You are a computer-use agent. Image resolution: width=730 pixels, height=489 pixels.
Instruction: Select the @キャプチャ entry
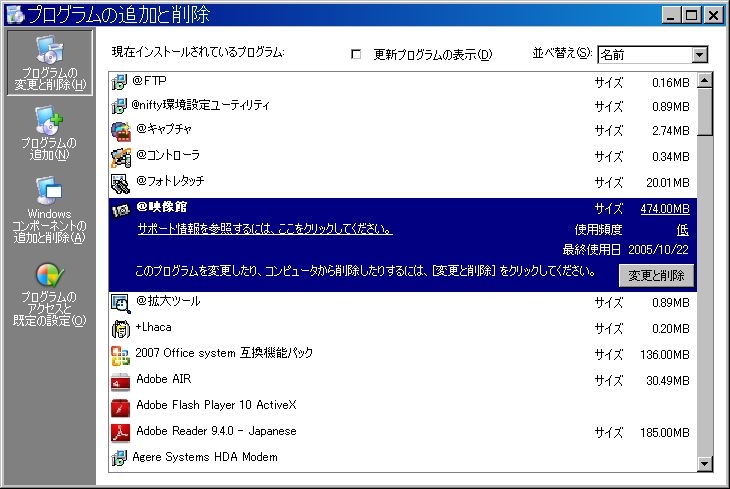point(403,131)
